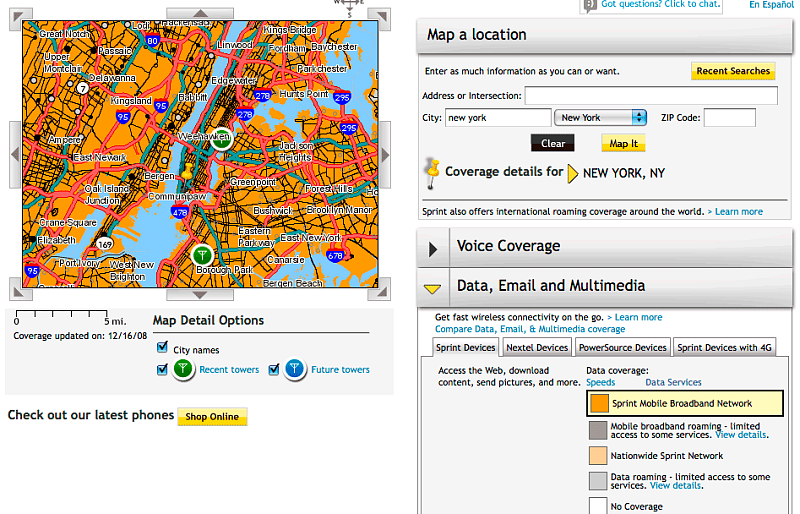Image resolution: width=800 pixels, height=514 pixels.
Task: Click the green Recent towers icon
Action: (x=183, y=369)
